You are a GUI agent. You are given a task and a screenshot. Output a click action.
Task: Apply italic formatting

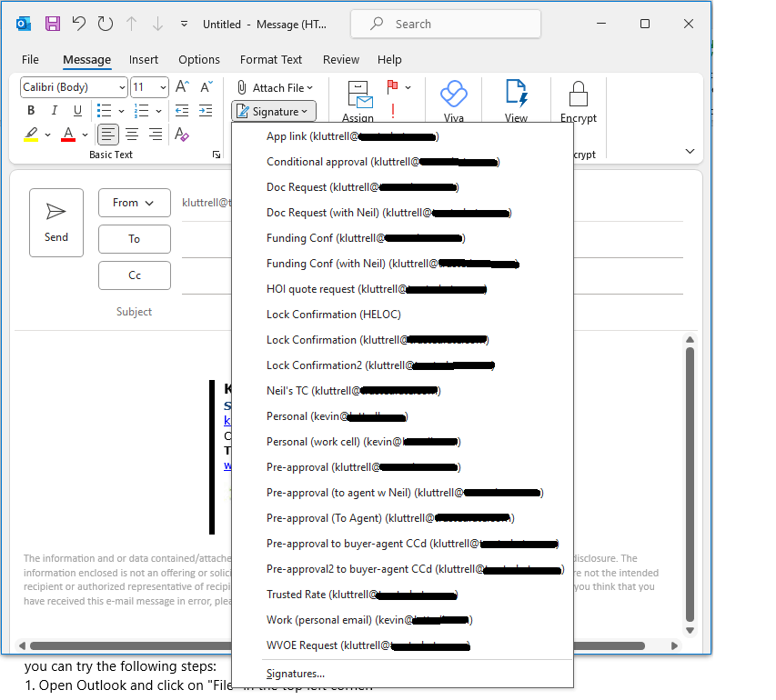(x=54, y=110)
